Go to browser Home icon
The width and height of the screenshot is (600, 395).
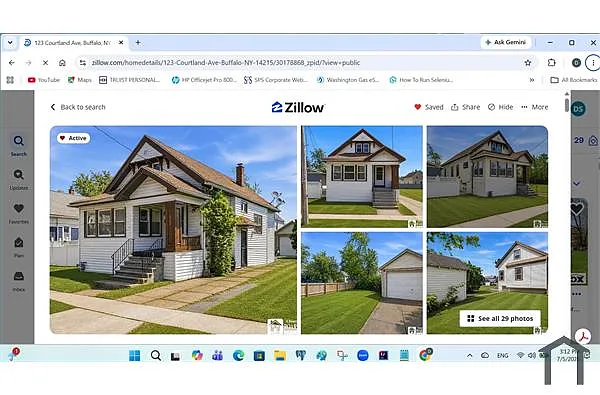tap(62, 62)
